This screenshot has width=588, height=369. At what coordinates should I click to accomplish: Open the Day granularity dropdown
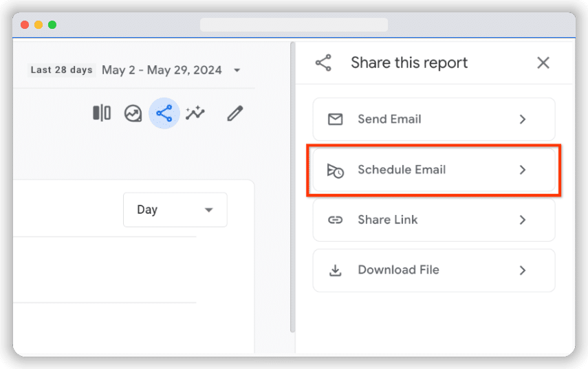click(175, 210)
